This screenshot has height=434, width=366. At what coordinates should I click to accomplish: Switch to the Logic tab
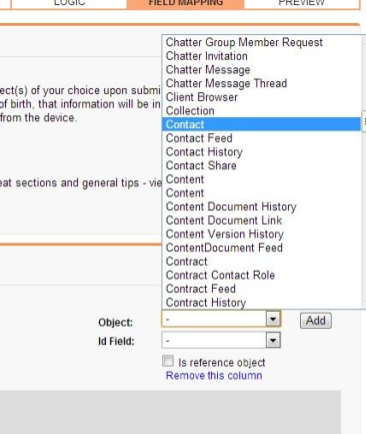(69, 3)
